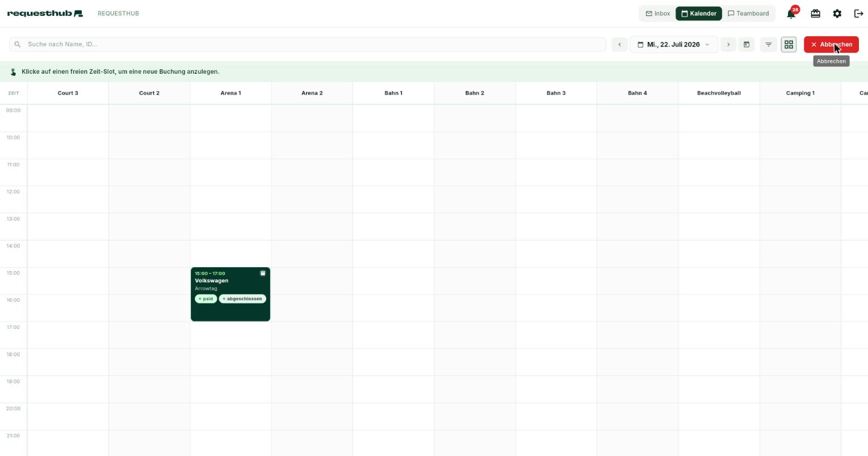868x456 pixels.
Task: Select the Kalender tab
Action: coord(698,14)
